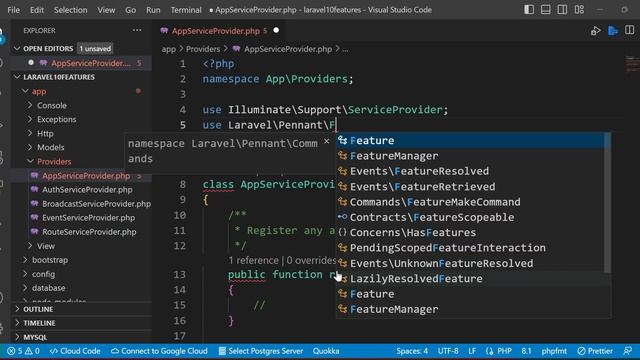Click the unsaved dot on editor tab
Image resolution: width=640 pixels, height=360 pixels.
point(276,30)
